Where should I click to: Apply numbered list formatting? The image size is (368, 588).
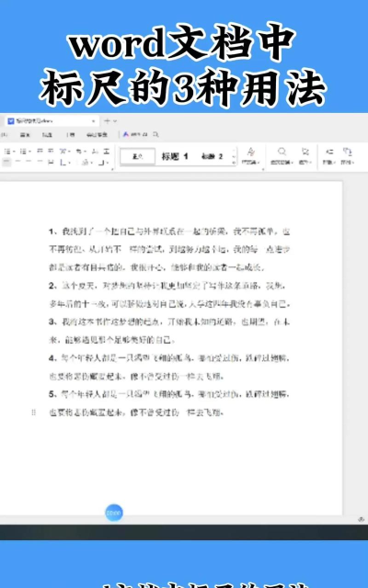point(25,152)
